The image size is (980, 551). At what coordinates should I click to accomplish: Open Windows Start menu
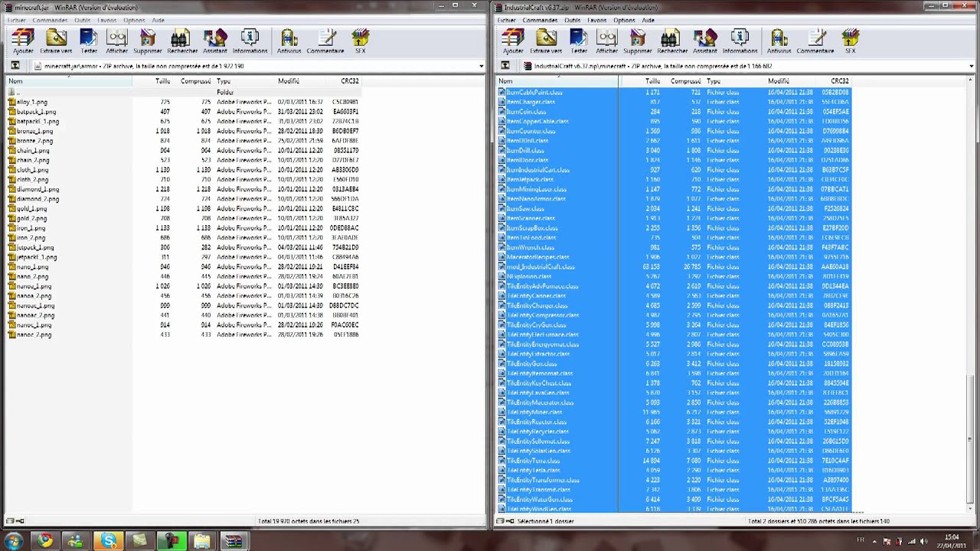(15, 541)
